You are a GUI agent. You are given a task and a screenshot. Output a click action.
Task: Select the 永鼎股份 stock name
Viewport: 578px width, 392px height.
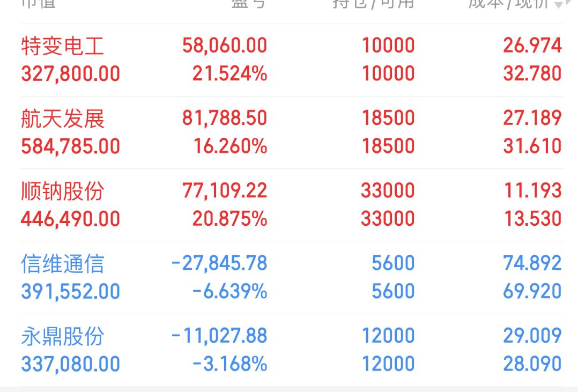[62, 336]
